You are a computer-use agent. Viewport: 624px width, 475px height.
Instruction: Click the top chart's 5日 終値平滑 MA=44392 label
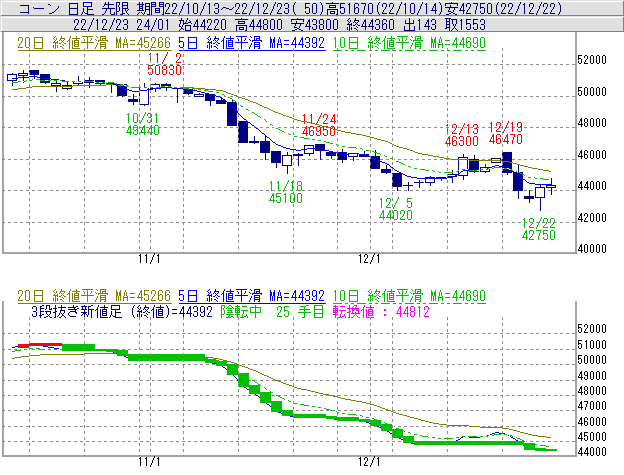(x=252, y=43)
